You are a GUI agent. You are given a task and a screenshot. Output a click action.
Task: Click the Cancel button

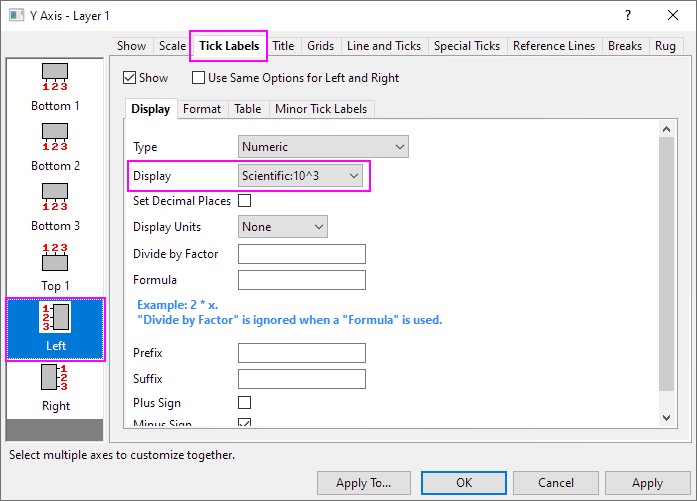(x=556, y=483)
